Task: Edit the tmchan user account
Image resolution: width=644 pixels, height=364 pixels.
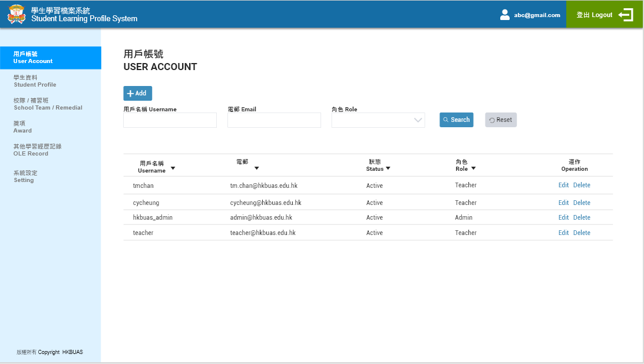Action: pyautogui.click(x=563, y=185)
